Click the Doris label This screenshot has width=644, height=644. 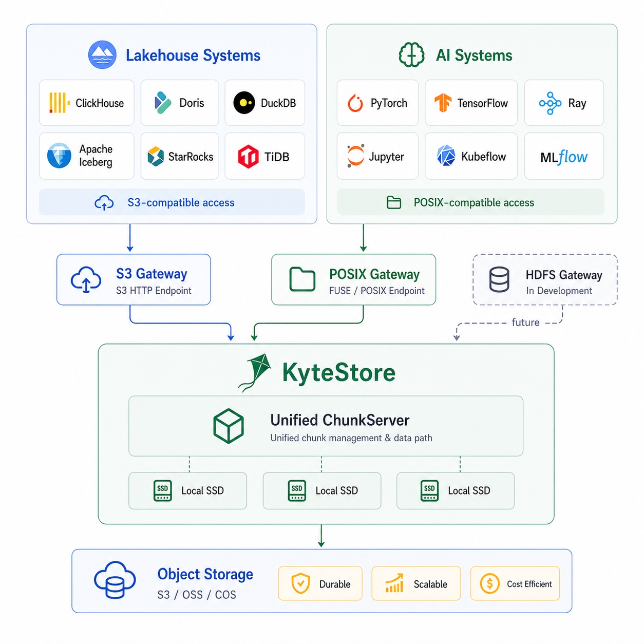(192, 103)
